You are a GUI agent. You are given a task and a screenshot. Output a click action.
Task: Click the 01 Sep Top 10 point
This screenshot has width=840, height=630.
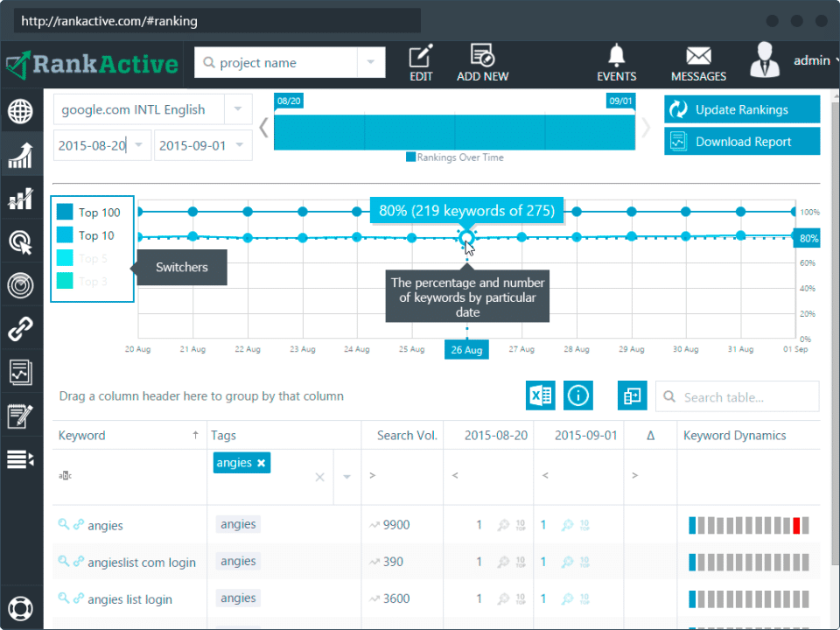[794, 236]
